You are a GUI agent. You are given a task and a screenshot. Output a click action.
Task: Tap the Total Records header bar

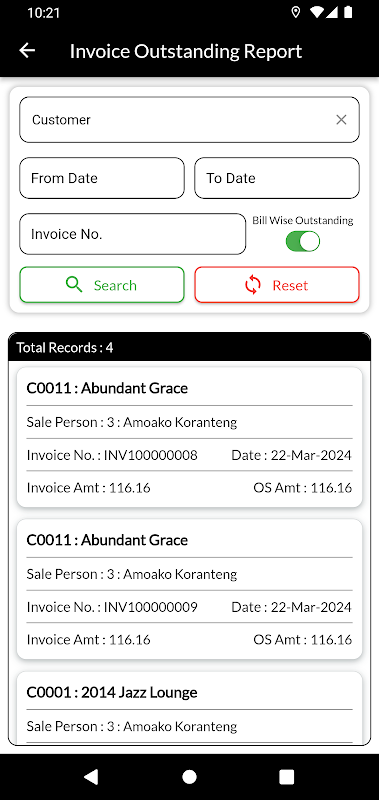click(x=189, y=347)
